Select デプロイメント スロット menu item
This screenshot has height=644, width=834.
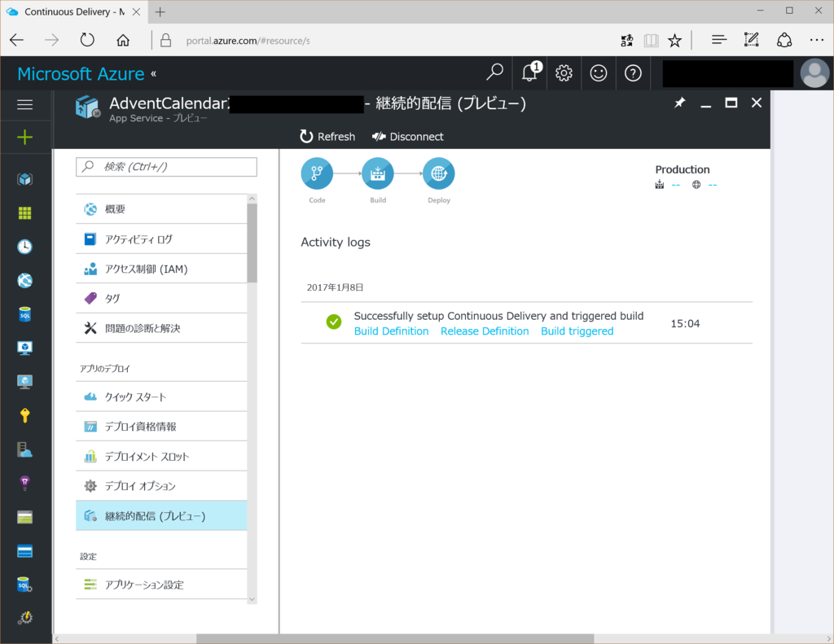161,456
